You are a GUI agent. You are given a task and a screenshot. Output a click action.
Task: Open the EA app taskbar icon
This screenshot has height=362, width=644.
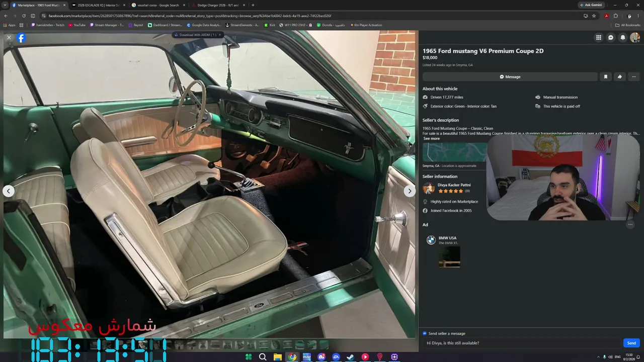pos(336,357)
